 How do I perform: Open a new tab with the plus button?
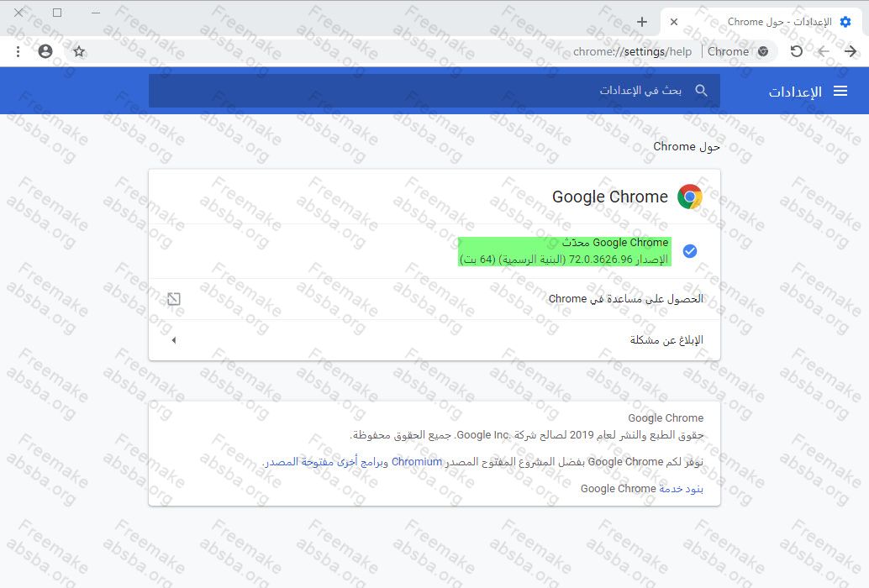click(x=642, y=22)
